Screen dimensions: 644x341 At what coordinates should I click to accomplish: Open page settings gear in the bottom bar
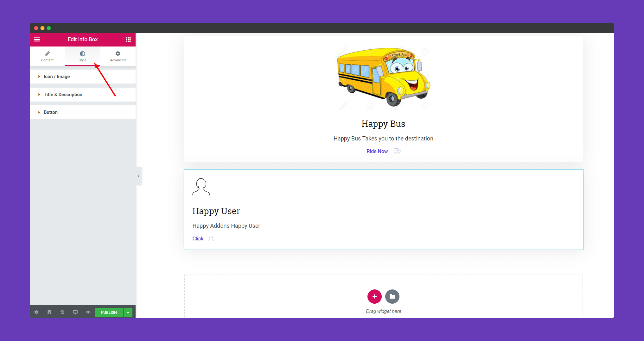[x=36, y=312]
